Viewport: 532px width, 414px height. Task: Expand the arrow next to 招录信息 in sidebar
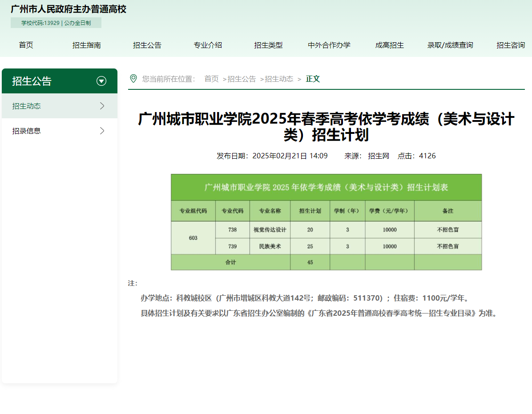click(102, 131)
